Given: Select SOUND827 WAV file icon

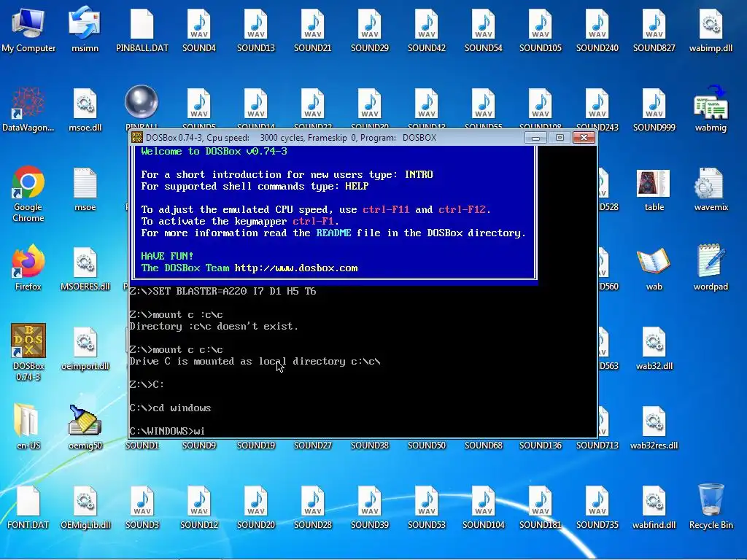Looking at the screenshot, I should [x=654, y=25].
